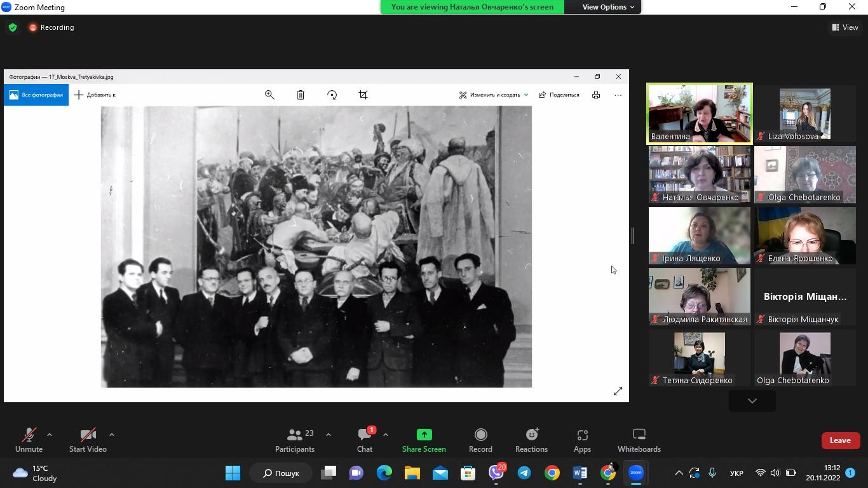
Task: Click the volume speaker tray icon
Action: point(775,473)
